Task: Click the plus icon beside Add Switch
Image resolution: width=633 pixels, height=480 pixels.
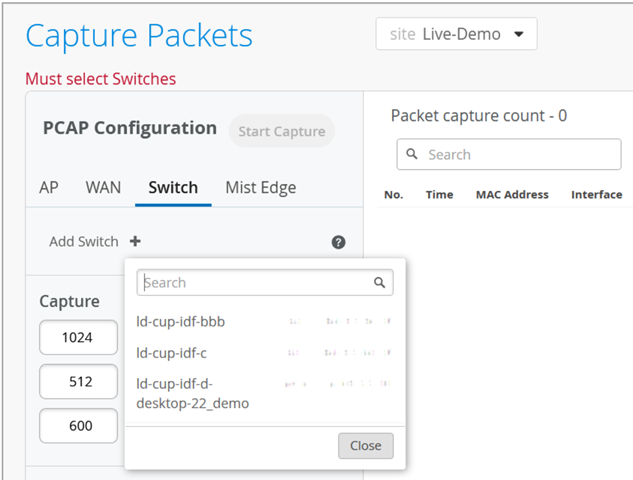Action: click(x=135, y=242)
